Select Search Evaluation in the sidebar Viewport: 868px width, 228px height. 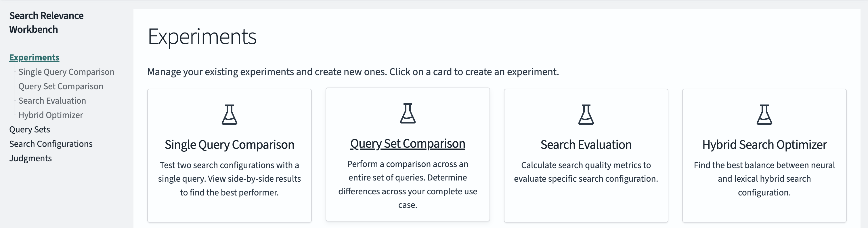[x=52, y=100]
